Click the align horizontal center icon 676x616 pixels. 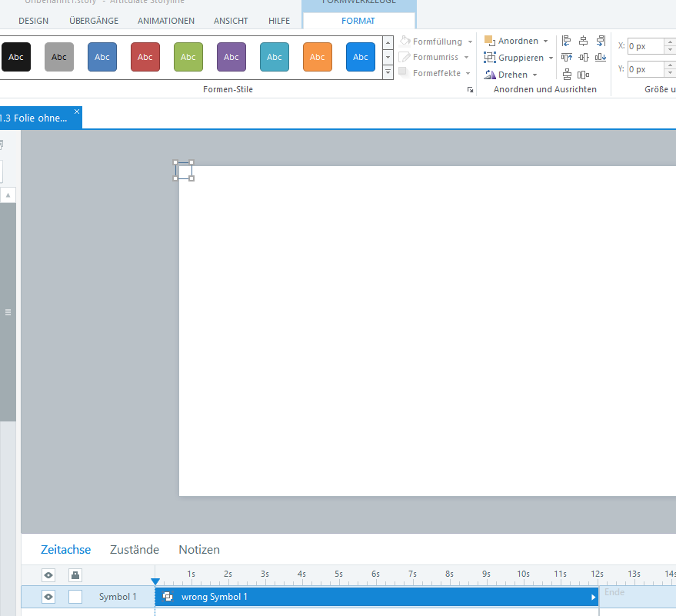tap(582, 41)
